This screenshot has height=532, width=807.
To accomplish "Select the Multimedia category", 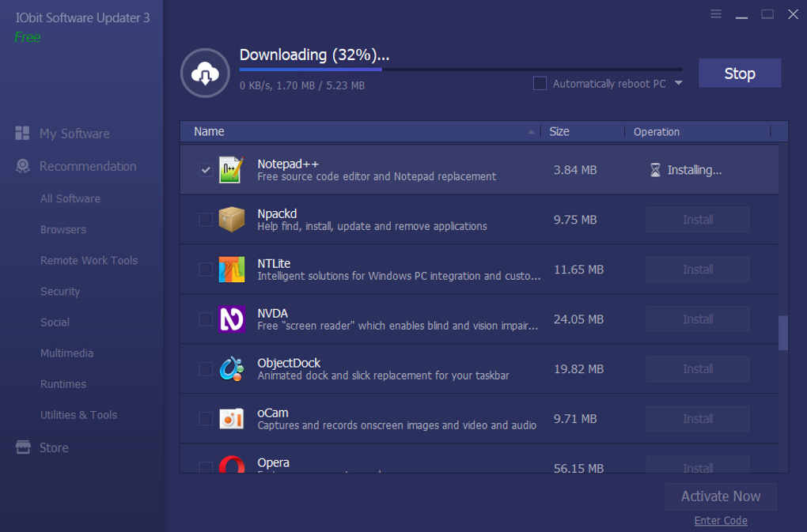I will tap(67, 353).
